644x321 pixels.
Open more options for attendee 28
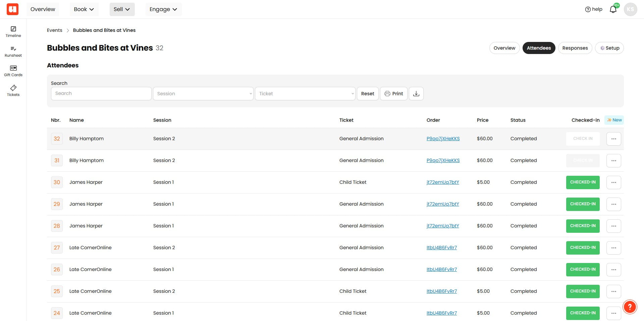click(x=613, y=226)
